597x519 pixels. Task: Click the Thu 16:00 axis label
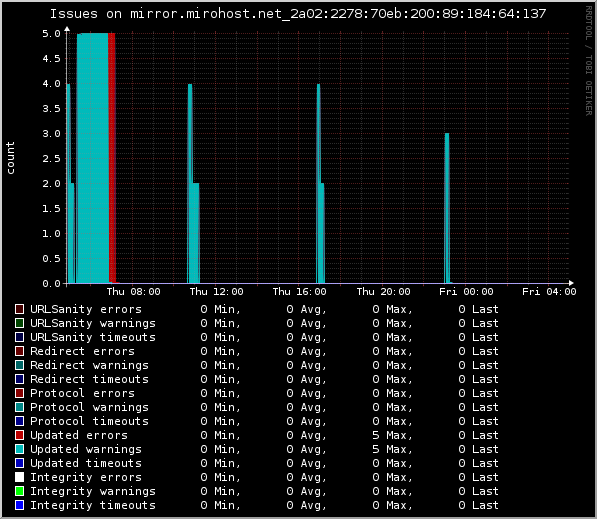(300, 292)
